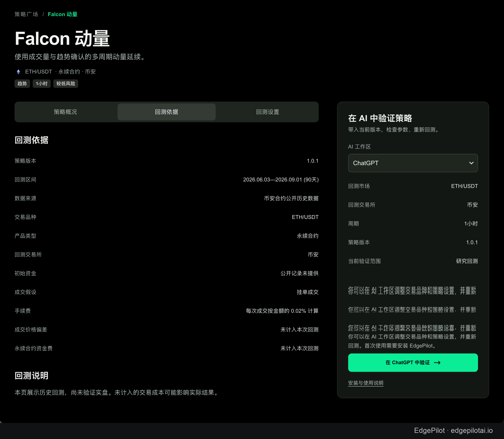Click the Ethereum coin icon beside ETH/USDT
The height and width of the screenshot is (439, 504).
pos(18,72)
